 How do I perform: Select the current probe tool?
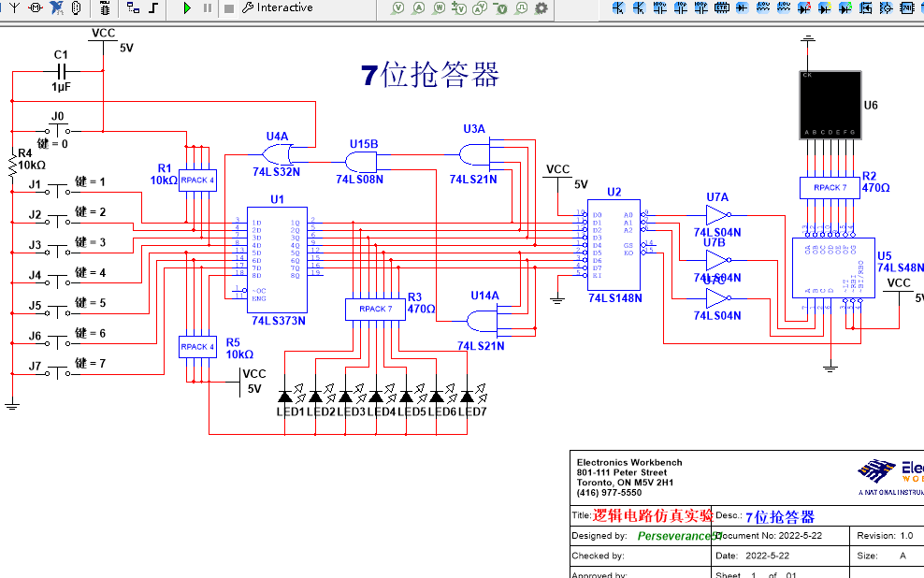tap(420, 8)
